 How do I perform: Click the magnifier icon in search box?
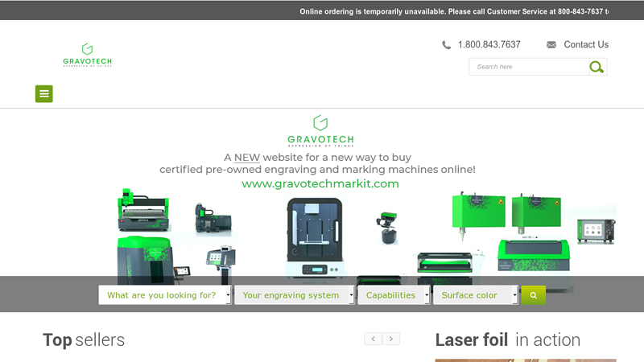point(597,67)
